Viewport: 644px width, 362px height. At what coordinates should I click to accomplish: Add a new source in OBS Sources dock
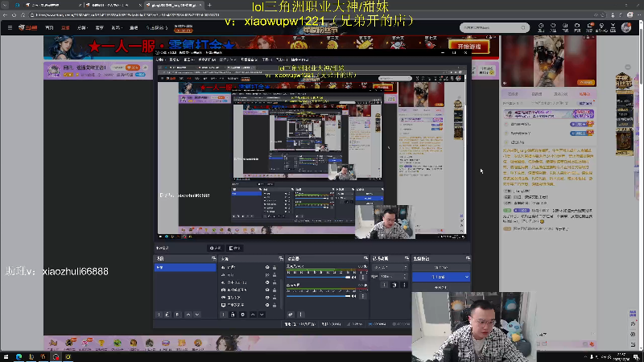pos(223,315)
